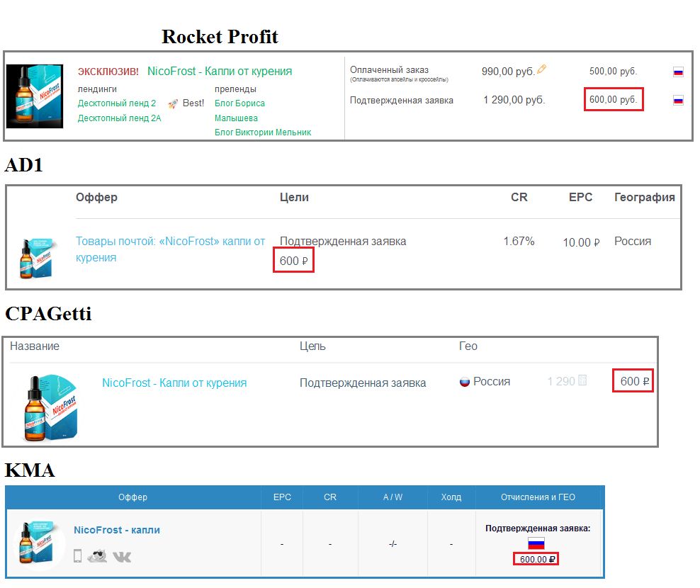Click the VK icon in the KMA offer row

(123, 557)
